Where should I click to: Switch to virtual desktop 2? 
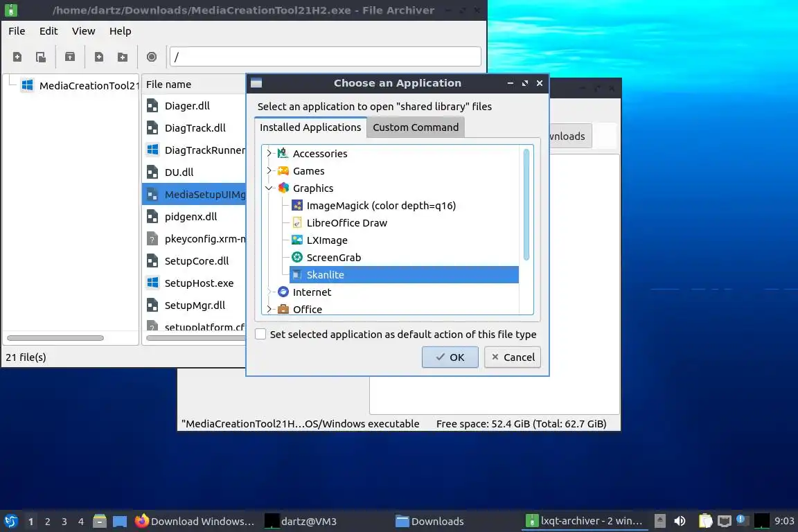click(x=47, y=522)
